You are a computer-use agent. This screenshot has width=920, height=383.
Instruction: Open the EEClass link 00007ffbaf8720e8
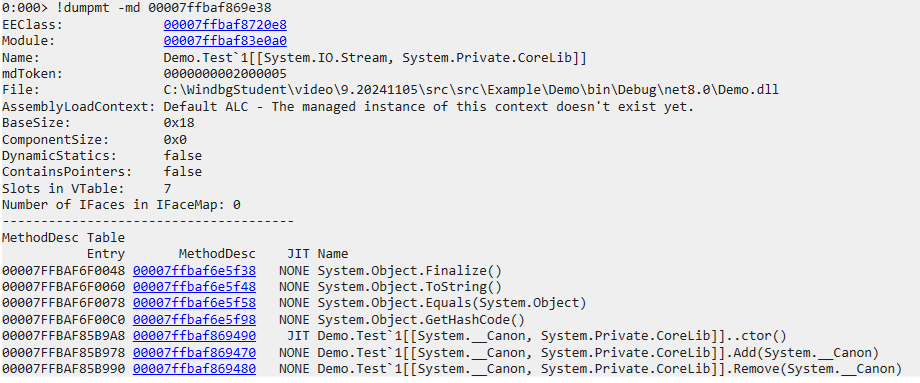(x=225, y=25)
